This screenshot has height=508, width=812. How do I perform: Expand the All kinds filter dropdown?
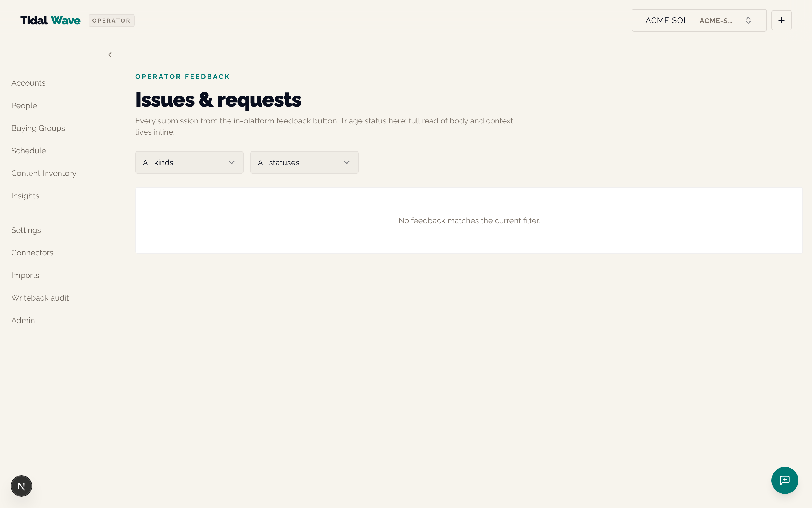189,163
